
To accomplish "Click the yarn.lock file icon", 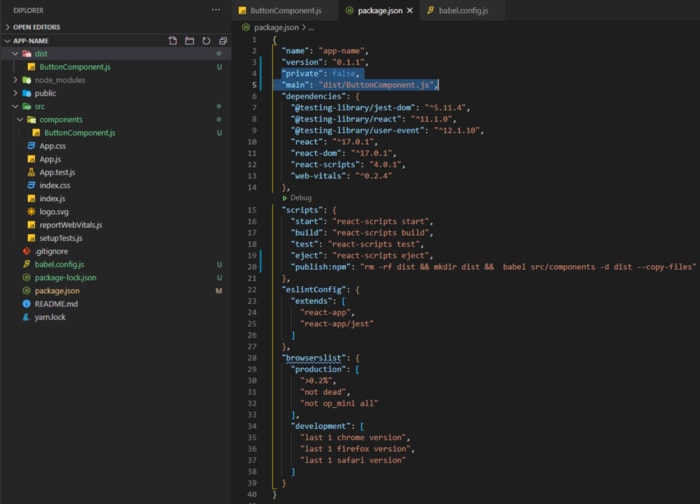I will 26,317.
